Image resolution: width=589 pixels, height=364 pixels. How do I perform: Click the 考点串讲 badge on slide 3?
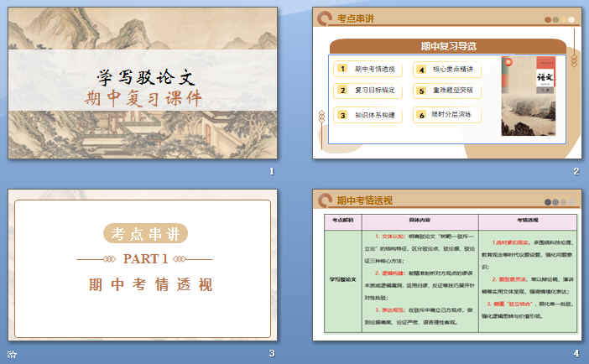(145, 234)
